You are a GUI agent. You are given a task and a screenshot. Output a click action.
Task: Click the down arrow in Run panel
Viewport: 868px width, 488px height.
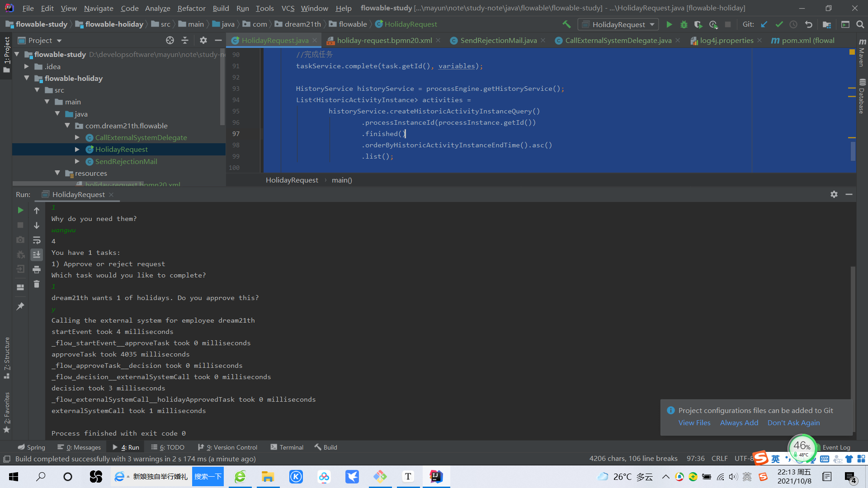click(37, 225)
